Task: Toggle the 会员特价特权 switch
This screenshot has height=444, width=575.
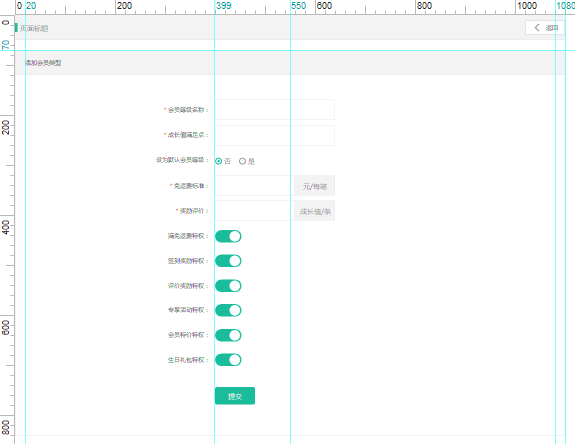Action: (x=228, y=335)
